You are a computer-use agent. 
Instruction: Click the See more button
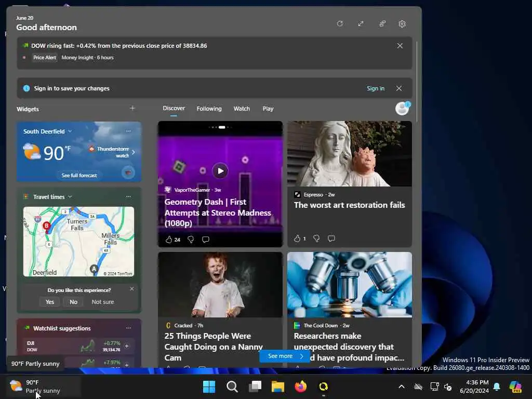pyautogui.click(x=285, y=356)
